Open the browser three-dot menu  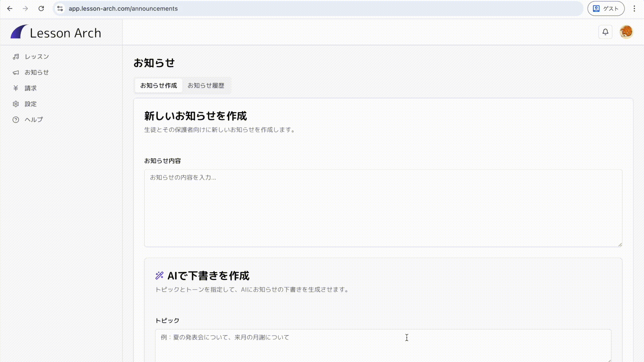click(634, 9)
